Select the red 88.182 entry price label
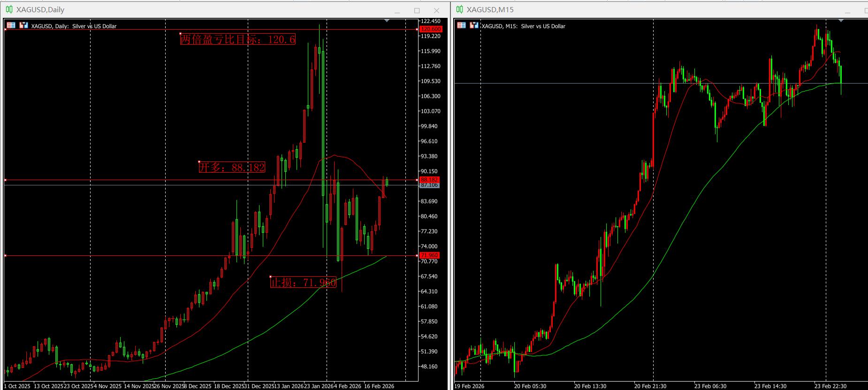 pos(429,180)
